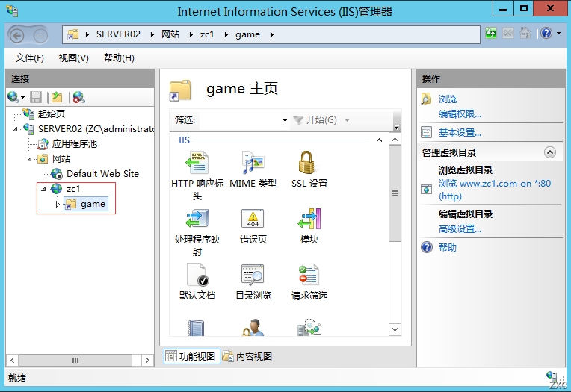The width and height of the screenshot is (571, 392).
Task: Click the up-folder icon in 连接 toolbar
Action: coord(57,97)
